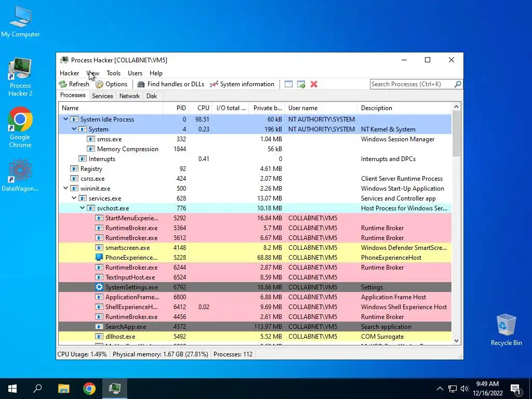Select the TextInputHost.exe row

coord(255,277)
